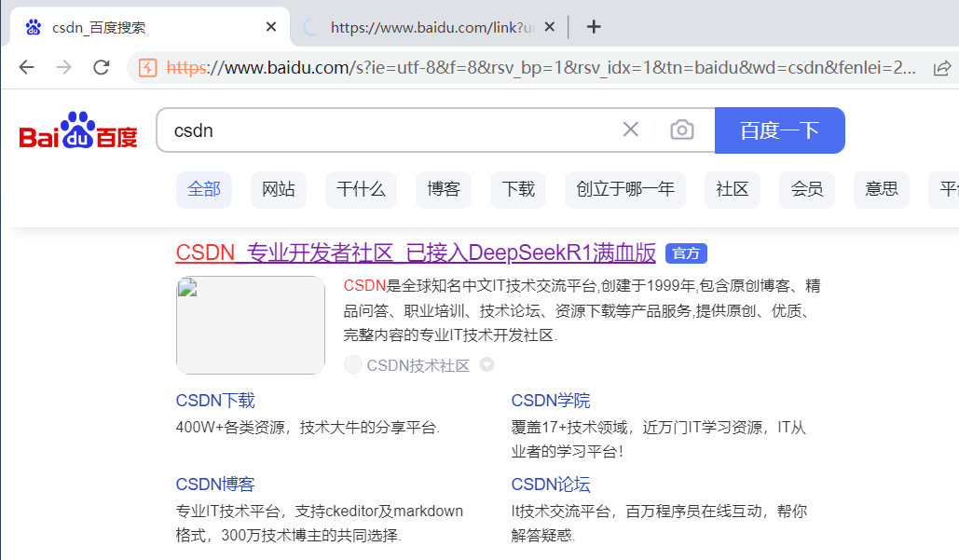Expand dropdown arrow next to CSDN技术社区
Screen dimensions: 959x560
486,364
